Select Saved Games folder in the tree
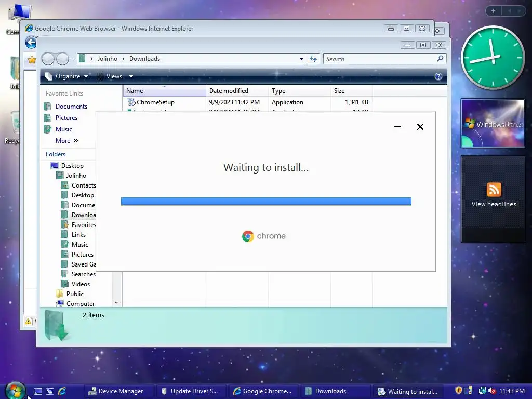The width and height of the screenshot is (532, 399). (x=84, y=264)
